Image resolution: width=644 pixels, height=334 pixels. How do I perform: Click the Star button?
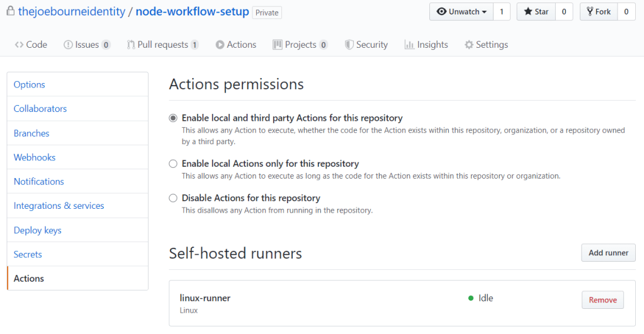click(x=536, y=11)
